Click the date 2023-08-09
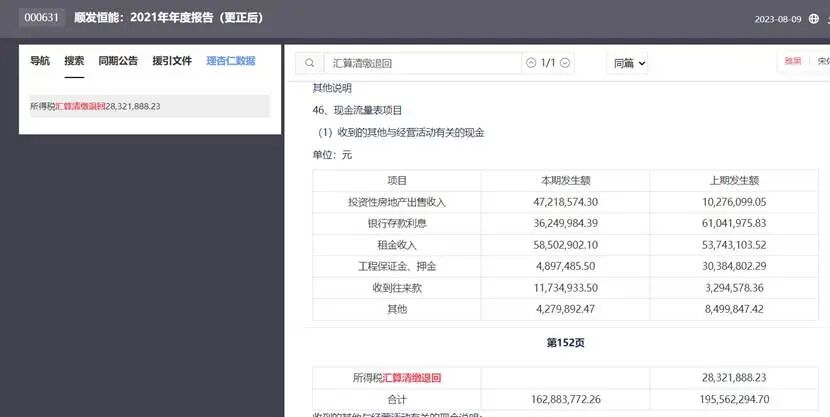This screenshot has height=417, width=830. pyautogui.click(x=778, y=19)
